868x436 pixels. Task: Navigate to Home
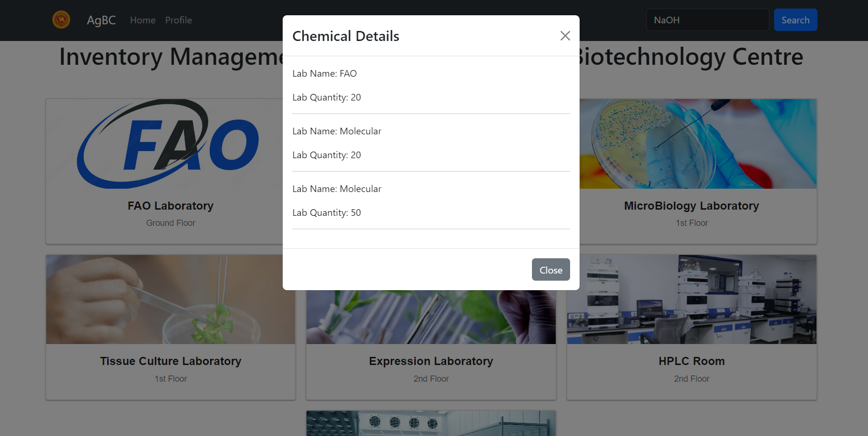click(x=143, y=20)
